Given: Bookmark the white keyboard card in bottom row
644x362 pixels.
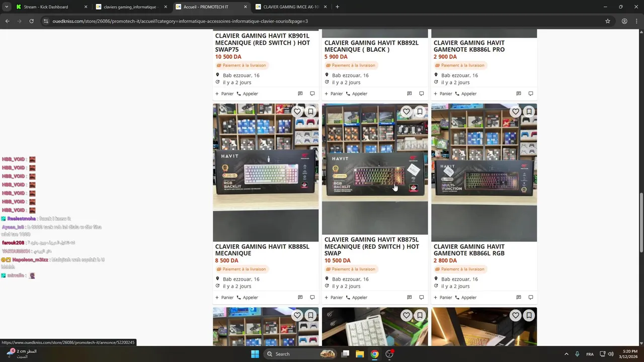Looking at the screenshot, I should point(420,315).
